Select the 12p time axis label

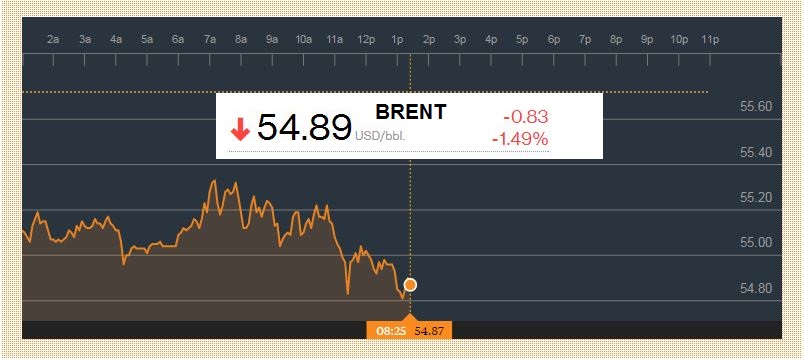pos(366,39)
